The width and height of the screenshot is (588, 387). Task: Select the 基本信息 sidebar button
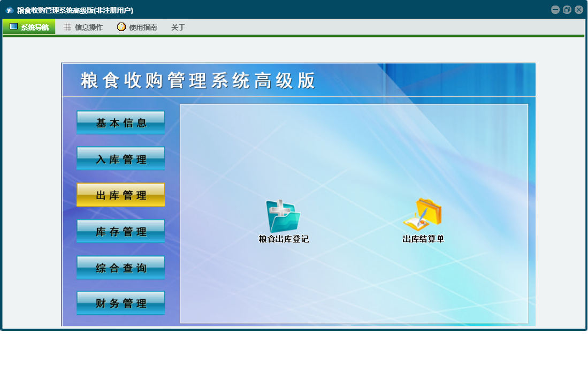tap(121, 123)
